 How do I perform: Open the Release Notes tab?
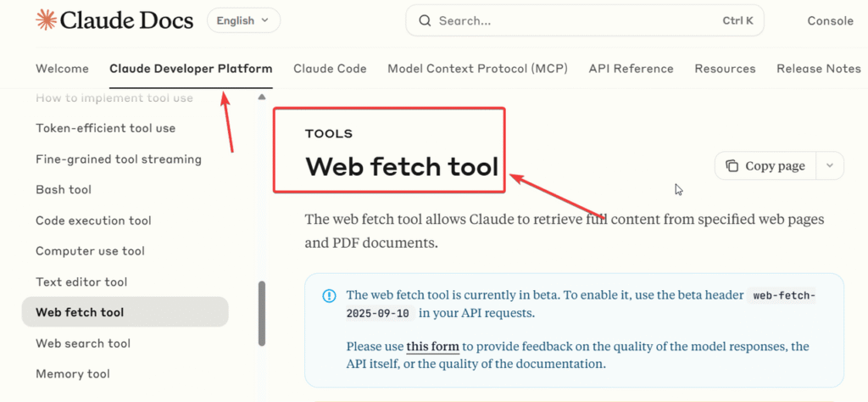click(818, 69)
